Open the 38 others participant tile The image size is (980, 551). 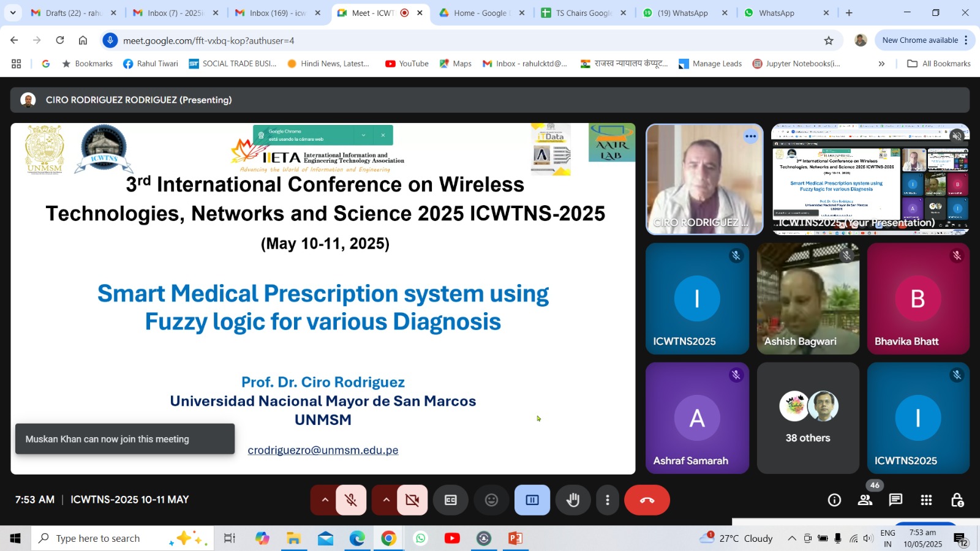click(808, 418)
